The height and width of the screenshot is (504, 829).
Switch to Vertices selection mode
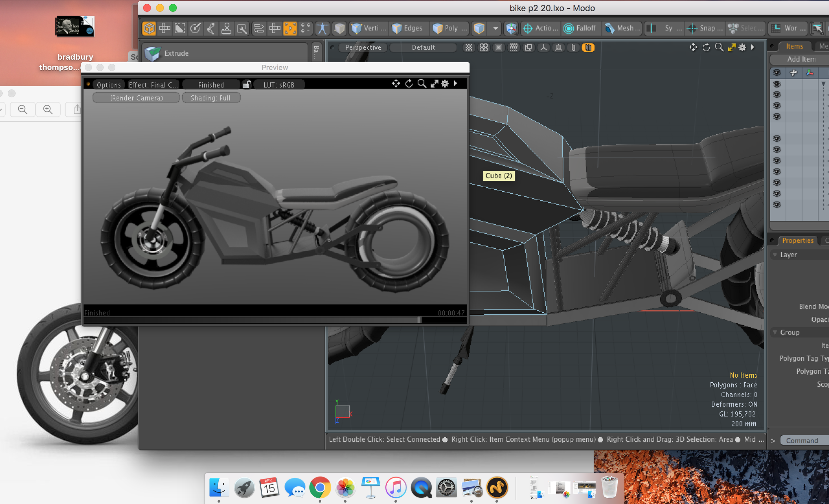tap(368, 28)
